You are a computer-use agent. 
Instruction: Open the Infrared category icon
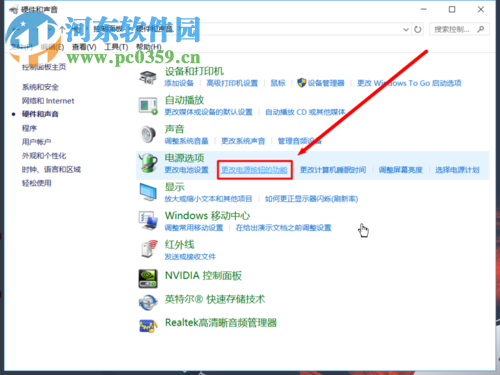148,249
